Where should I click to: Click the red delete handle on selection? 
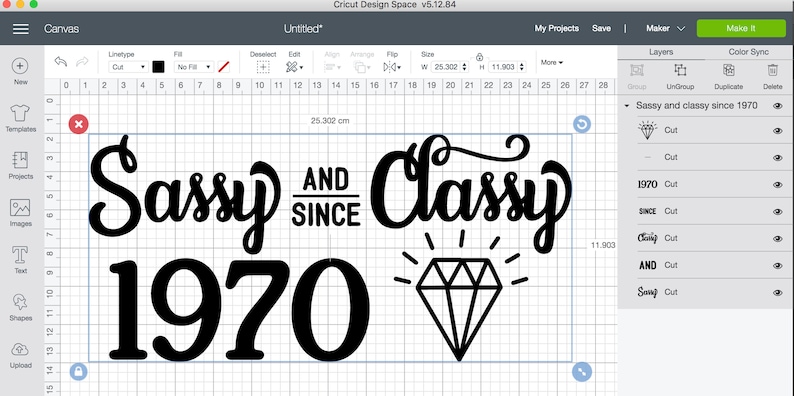click(78, 124)
